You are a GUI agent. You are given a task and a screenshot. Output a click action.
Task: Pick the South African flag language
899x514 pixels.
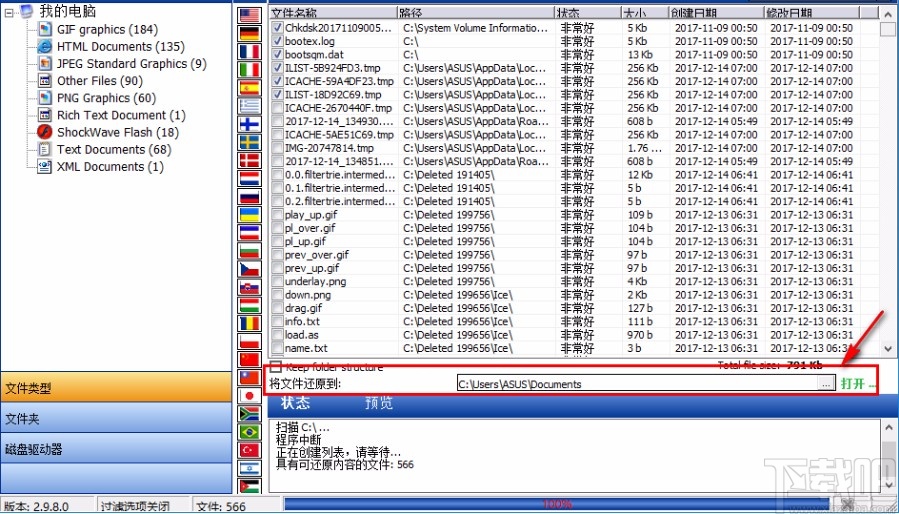click(250, 414)
